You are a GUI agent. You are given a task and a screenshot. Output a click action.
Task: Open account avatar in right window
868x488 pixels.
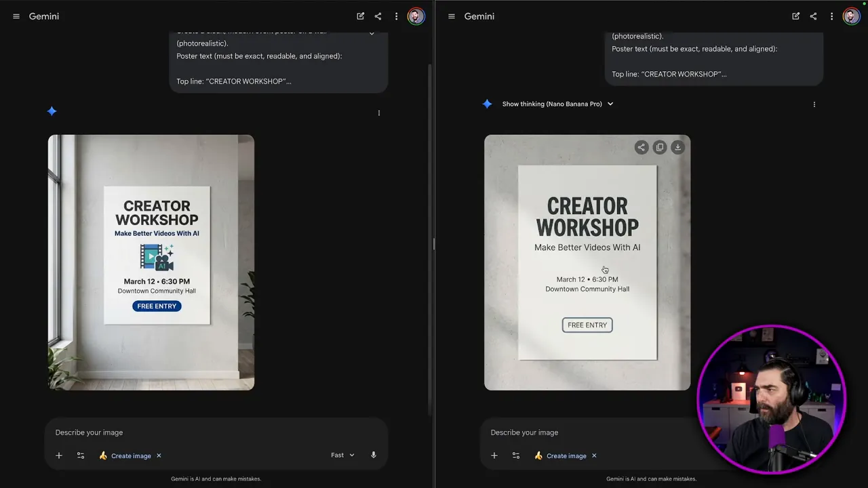pos(851,16)
